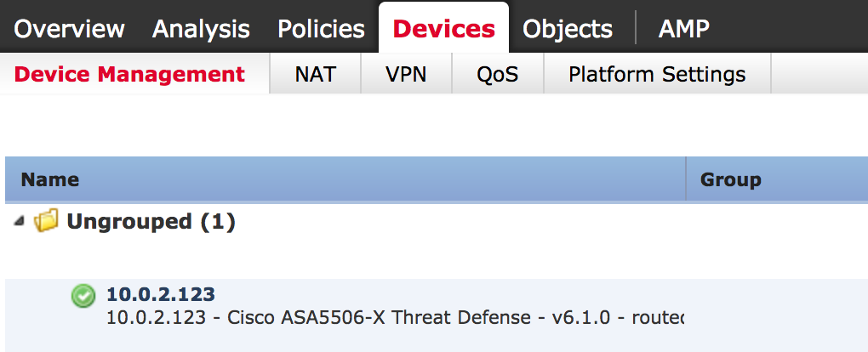Image resolution: width=868 pixels, height=352 pixels.
Task: Click the green status check icon
Action: 83,296
